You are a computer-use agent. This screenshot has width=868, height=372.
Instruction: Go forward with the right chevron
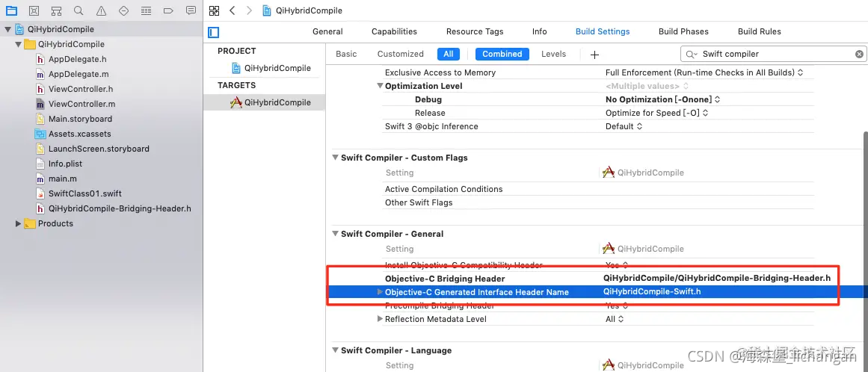click(x=249, y=10)
